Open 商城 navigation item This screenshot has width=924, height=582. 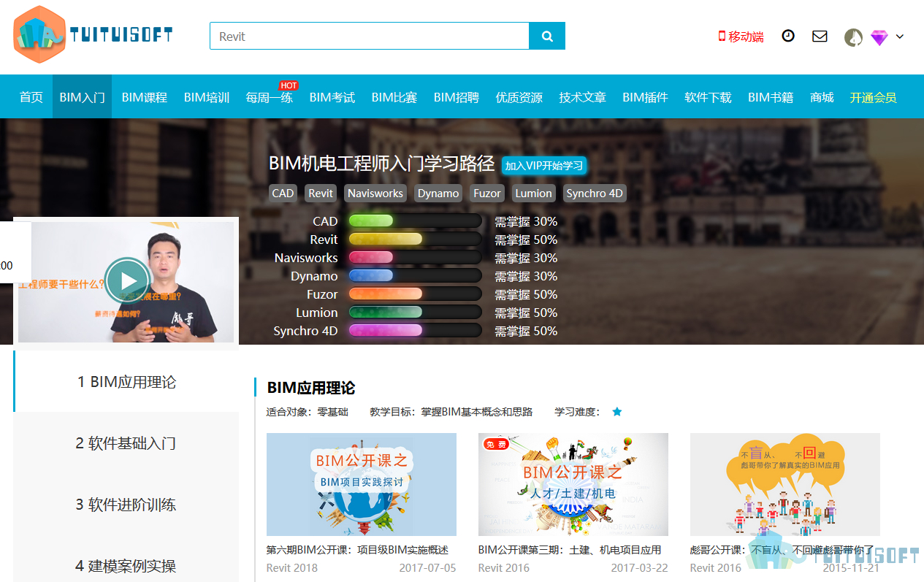pos(822,97)
